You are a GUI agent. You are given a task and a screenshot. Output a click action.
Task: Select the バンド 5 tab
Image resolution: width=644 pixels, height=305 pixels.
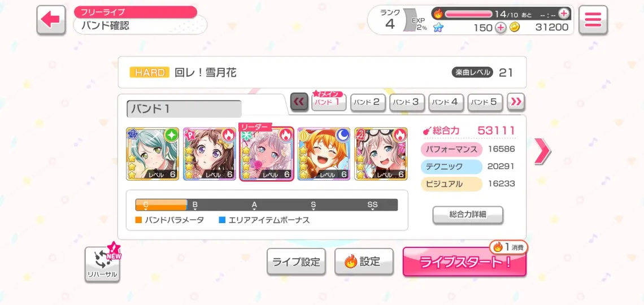point(485,103)
